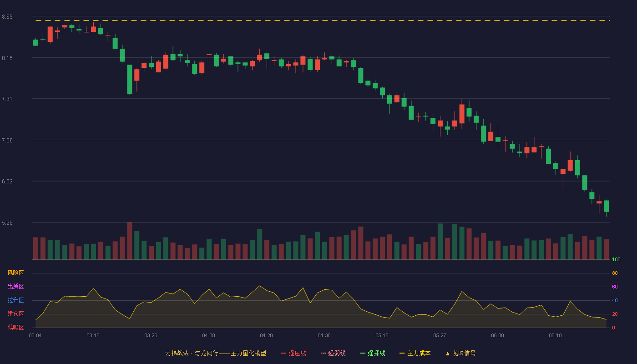
Task: Click the 8.69 price axis label
Action: pyautogui.click(x=7, y=17)
